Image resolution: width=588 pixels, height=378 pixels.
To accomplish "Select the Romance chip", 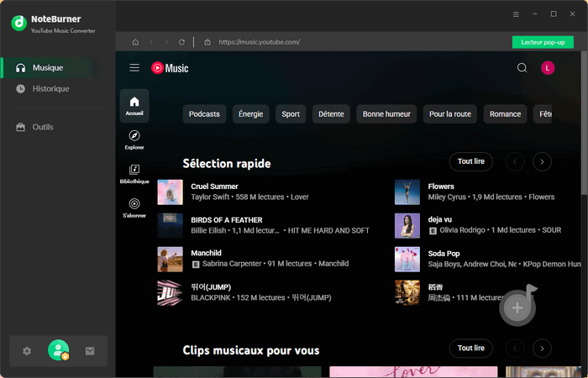I will click(505, 114).
